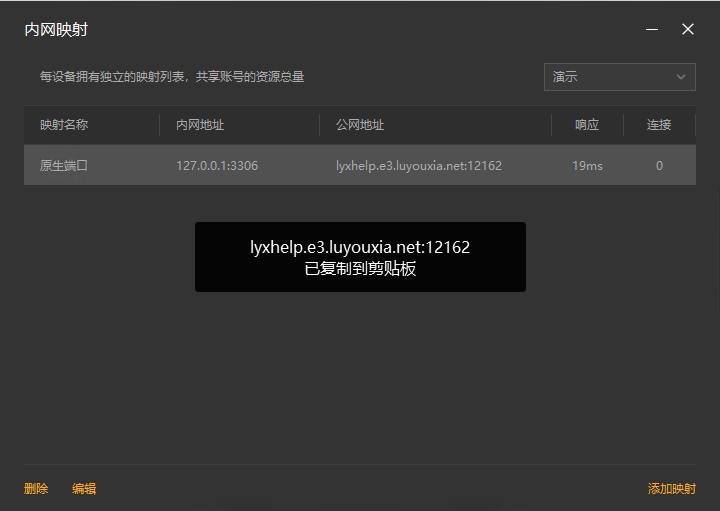Close the 内网映射 window
This screenshot has width=720, height=511.
[688, 29]
